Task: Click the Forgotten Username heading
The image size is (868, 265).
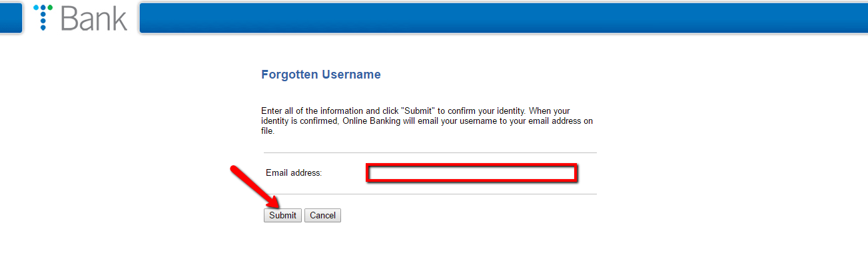Action: click(x=321, y=75)
